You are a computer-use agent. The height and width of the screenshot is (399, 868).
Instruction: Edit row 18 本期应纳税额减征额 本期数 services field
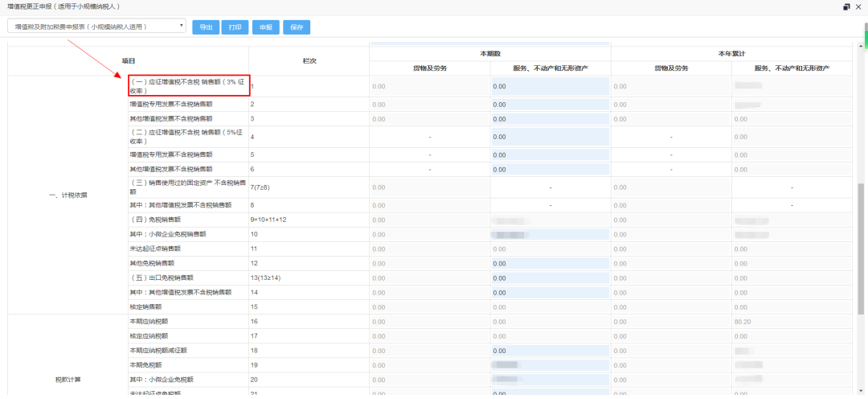551,350
